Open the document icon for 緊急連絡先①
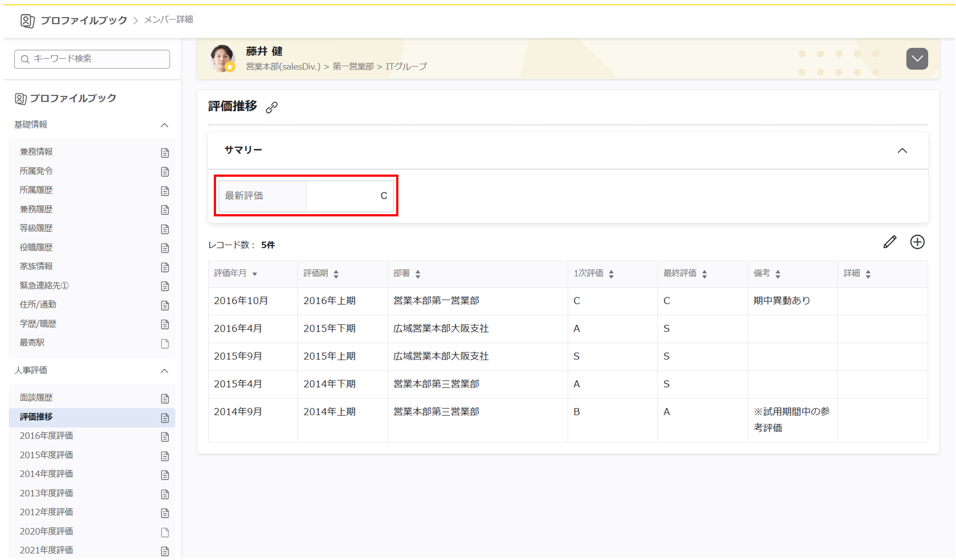This screenshot has width=956, height=560. pos(165,286)
